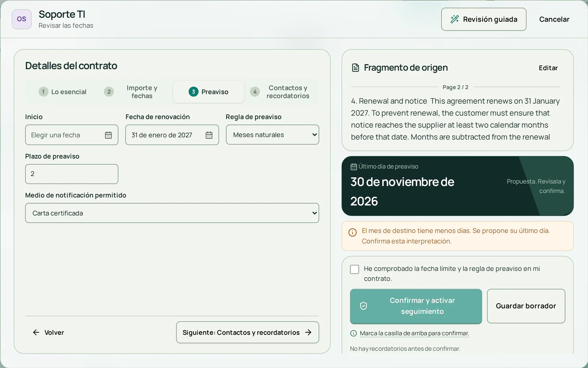
Task: Click the 30 de noviembre de 2026 date
Action: point(402,191)
